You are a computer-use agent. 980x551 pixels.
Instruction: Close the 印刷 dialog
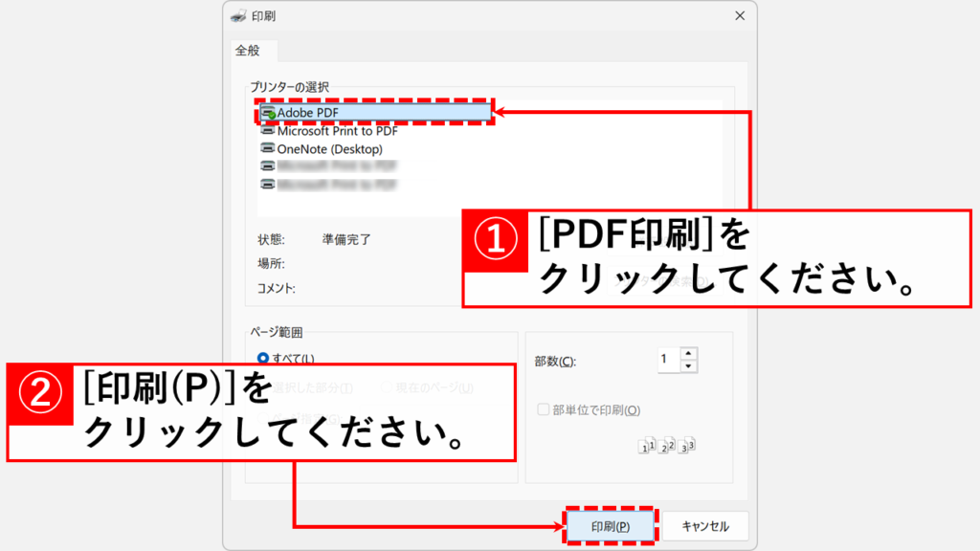740,15
